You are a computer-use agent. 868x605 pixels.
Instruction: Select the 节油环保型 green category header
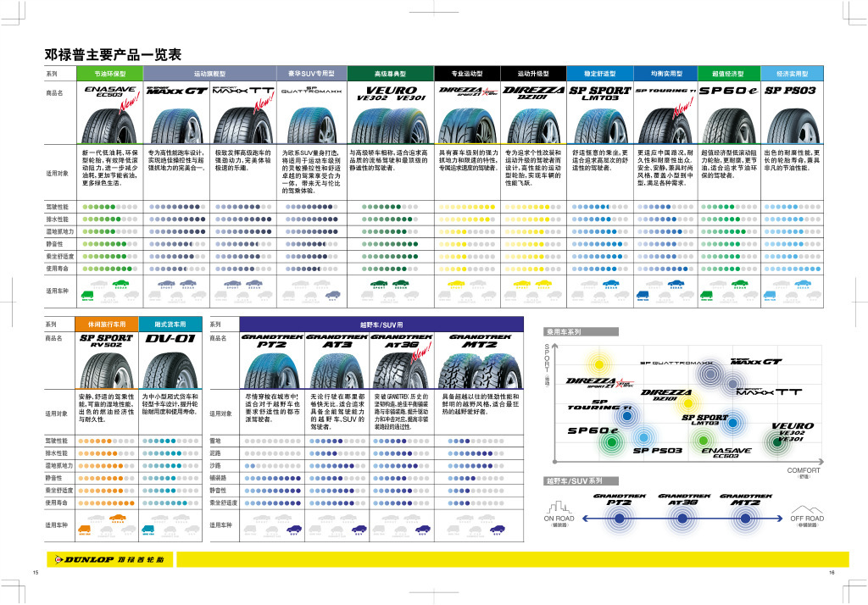coord(113,74)
